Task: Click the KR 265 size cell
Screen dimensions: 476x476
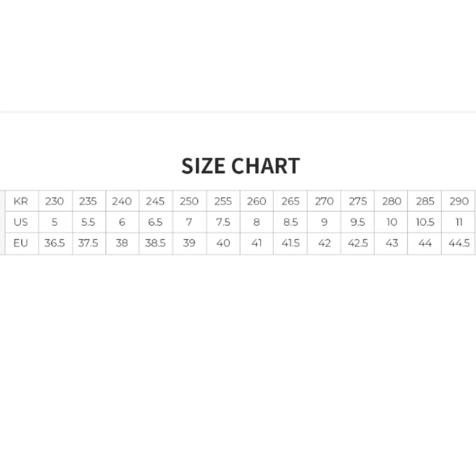Action: pos(290,201)
